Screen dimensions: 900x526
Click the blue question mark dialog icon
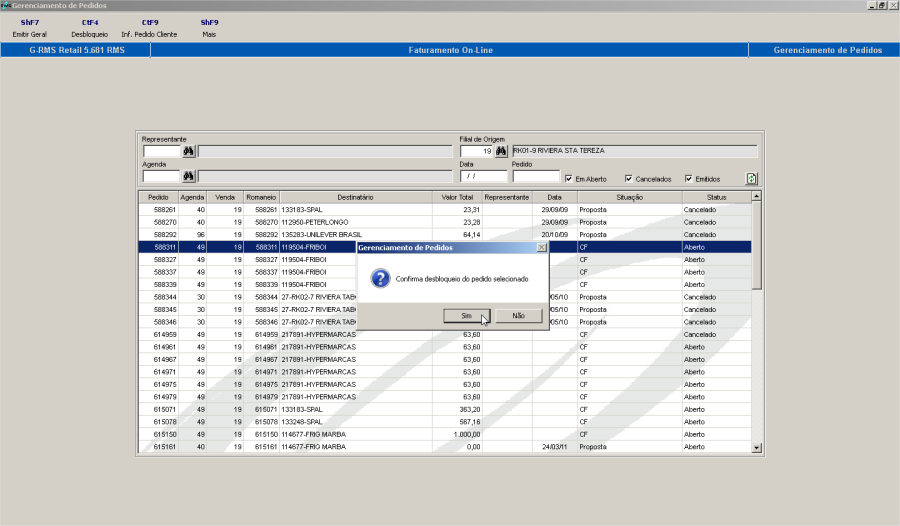click(x=380, y=279)
